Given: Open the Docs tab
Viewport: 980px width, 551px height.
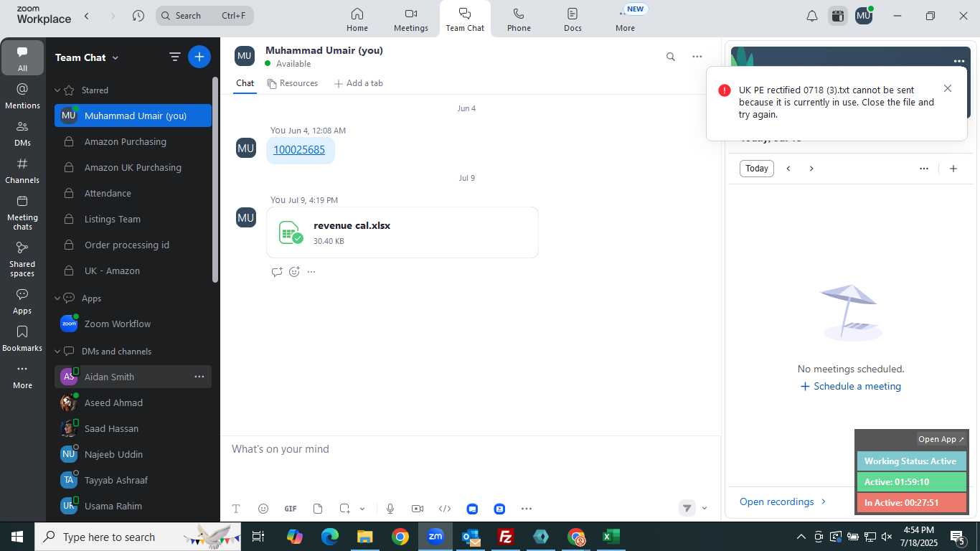Looking at the screenshot, I should [x=573, y=19].
